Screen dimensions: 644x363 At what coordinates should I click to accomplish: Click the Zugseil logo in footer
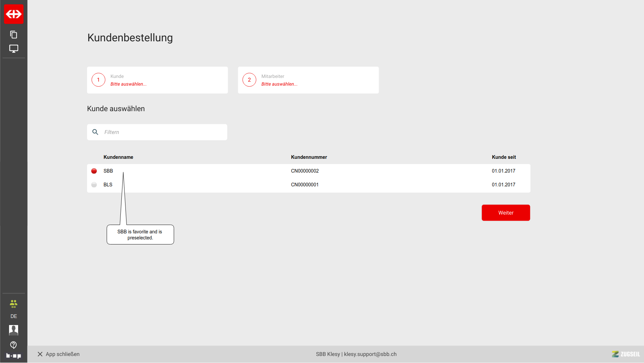point(626,354)
